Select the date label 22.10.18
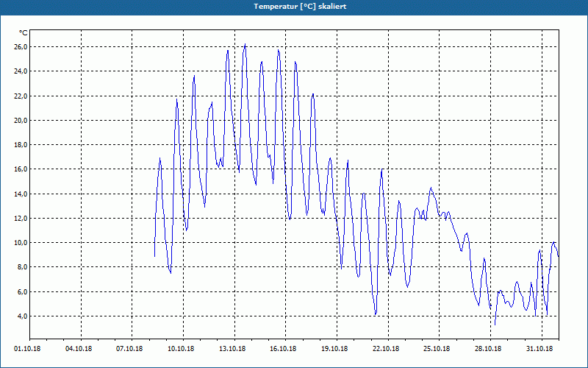This screenshot has height=368, width=588. [385, 349]
